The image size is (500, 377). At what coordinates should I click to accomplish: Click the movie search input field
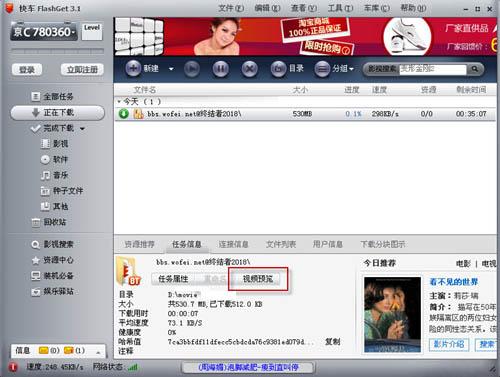pyautogui.click(x=433, y=69)
